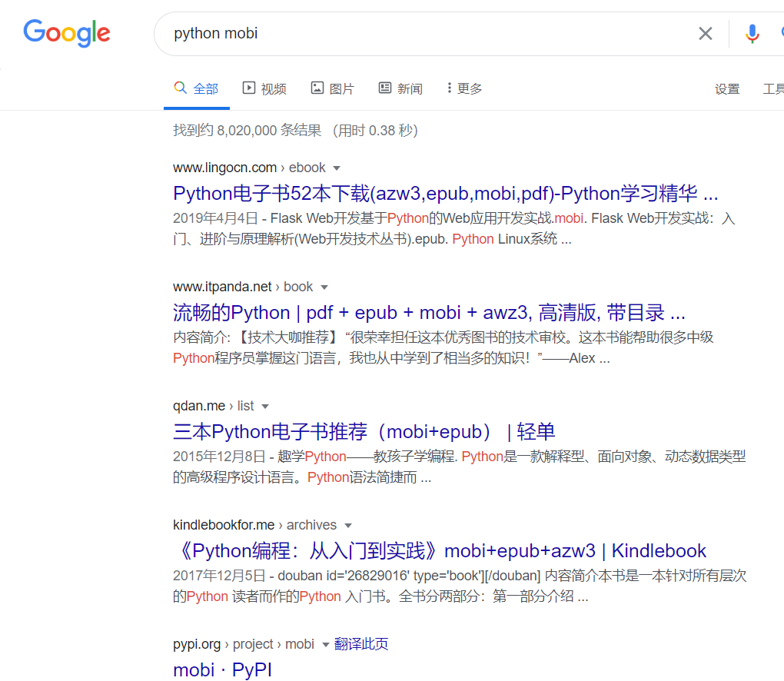
Task: Open mobi · PyPI result link
Action: 222,669
